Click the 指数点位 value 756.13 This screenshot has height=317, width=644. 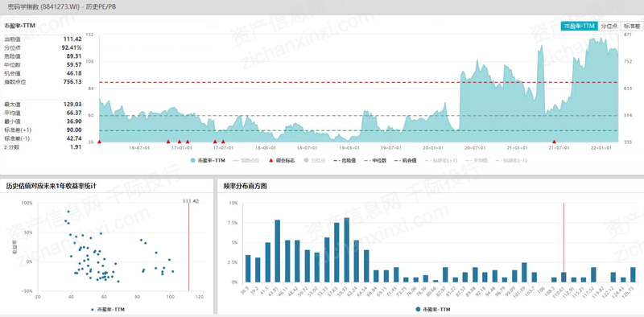(72, 82)
